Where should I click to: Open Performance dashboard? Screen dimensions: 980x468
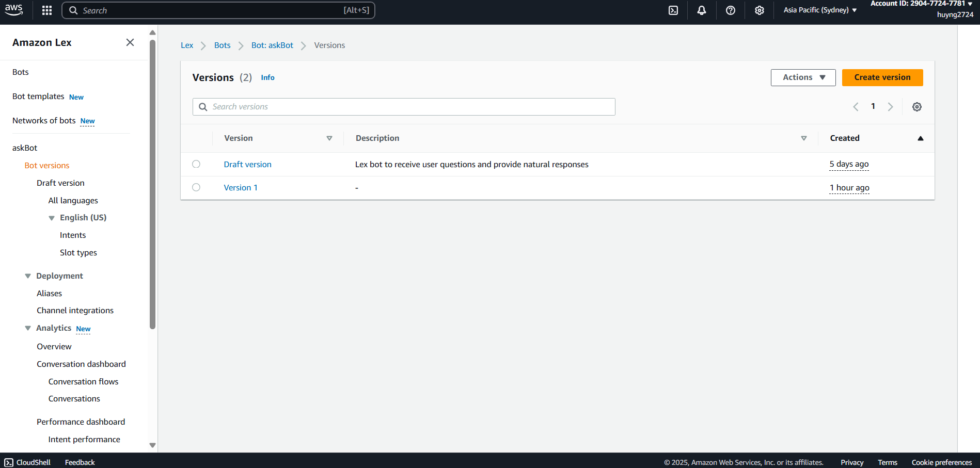[x=81, y=422]
